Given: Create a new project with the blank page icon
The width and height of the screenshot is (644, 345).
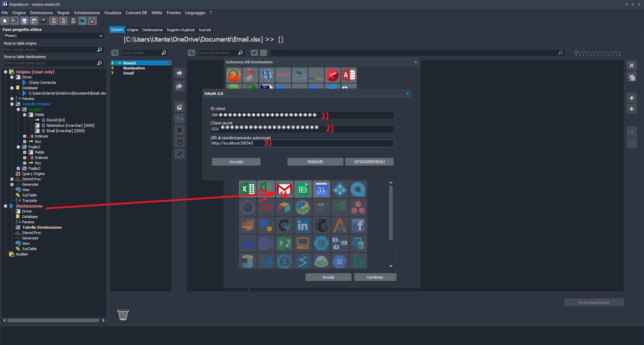Looking at the screenshot, I should (x=5, y=21).
